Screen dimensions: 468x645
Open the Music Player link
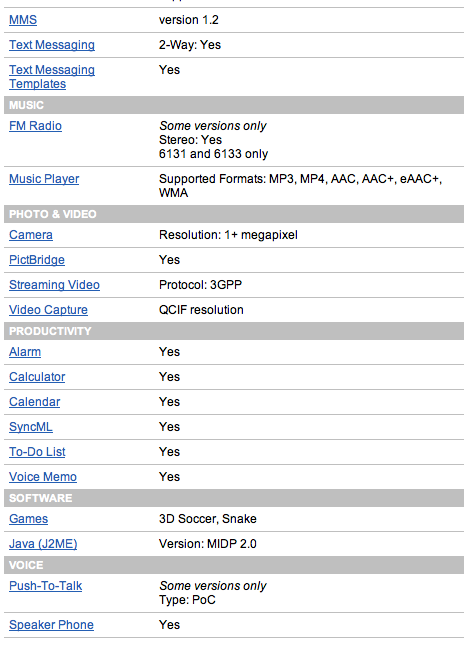[44, 179]
